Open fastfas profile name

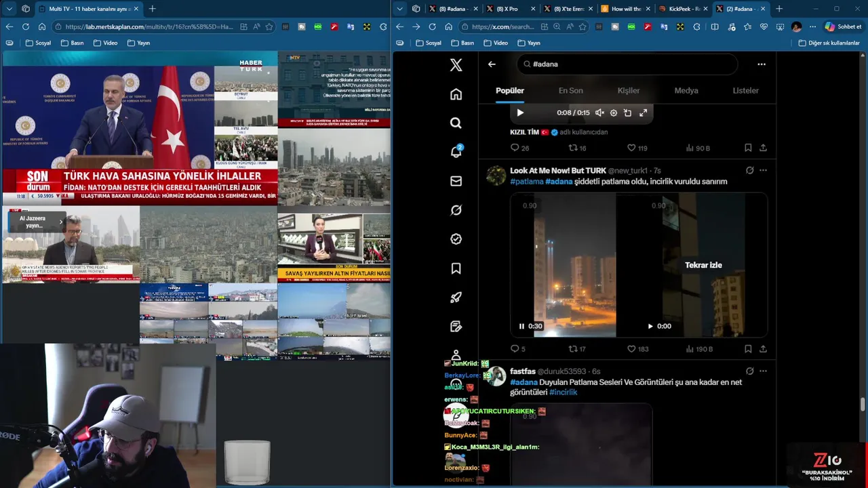(522, 371)
